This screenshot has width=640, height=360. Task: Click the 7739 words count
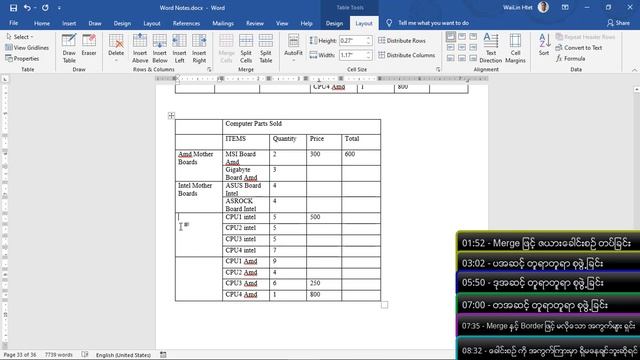[59, 355]
